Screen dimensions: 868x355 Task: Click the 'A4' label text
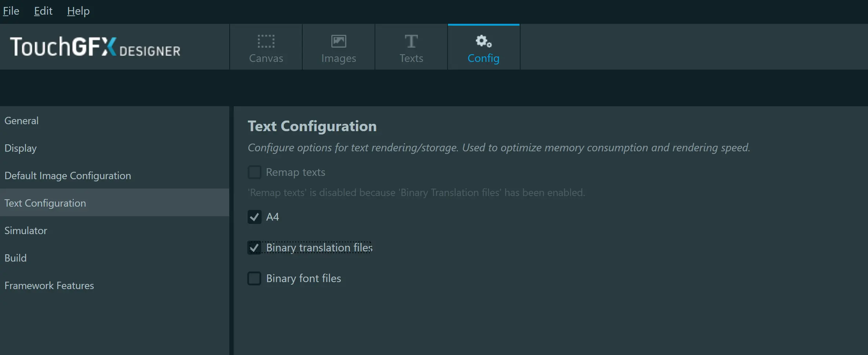tap(273, 217)
